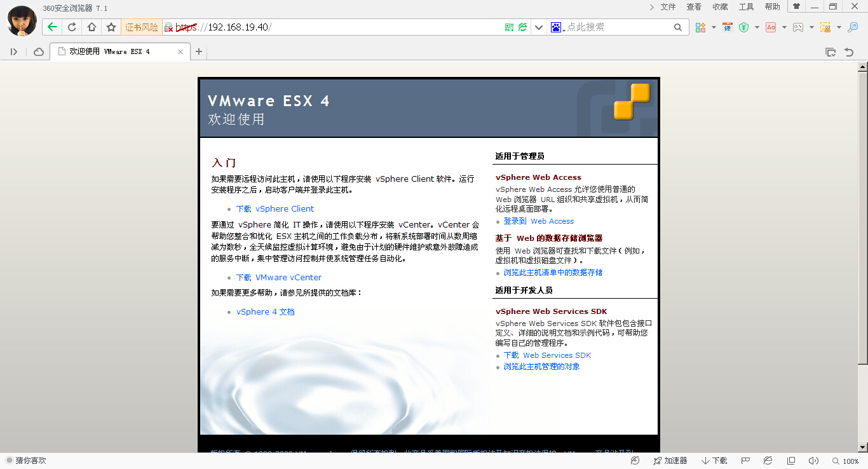This screenshot has width=868, height=469.
Task: Open the 工具 menu
Action: point(746,7)
